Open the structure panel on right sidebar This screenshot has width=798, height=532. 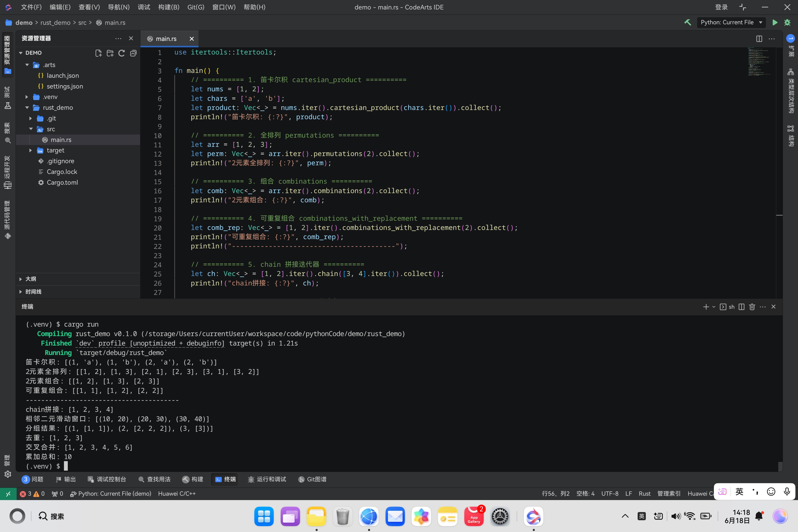click(x=791, y=136)
